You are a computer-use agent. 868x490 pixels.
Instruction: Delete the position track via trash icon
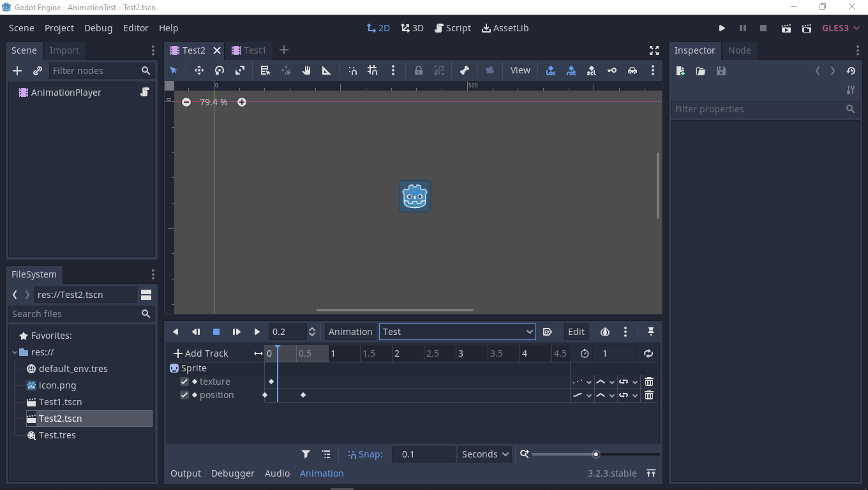point(649,395)
